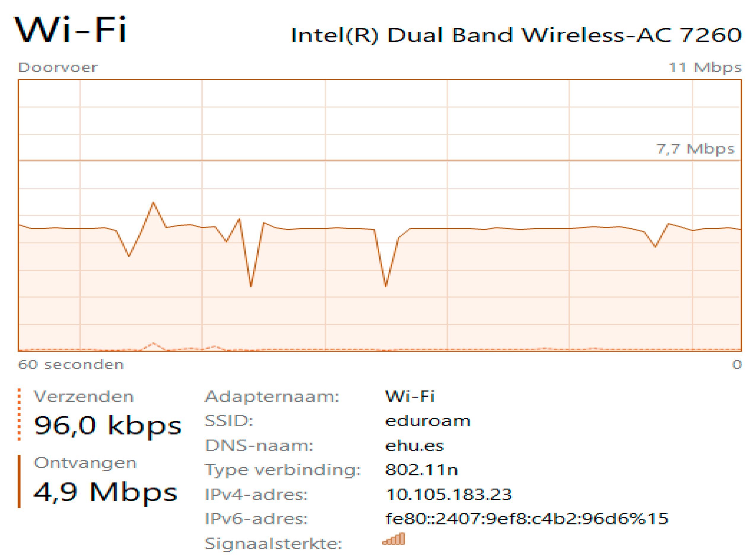The height and width of the screenshot is (560, 753).
Task: Click the 11 Mbps maximum scale label
Action: point(705,67)
